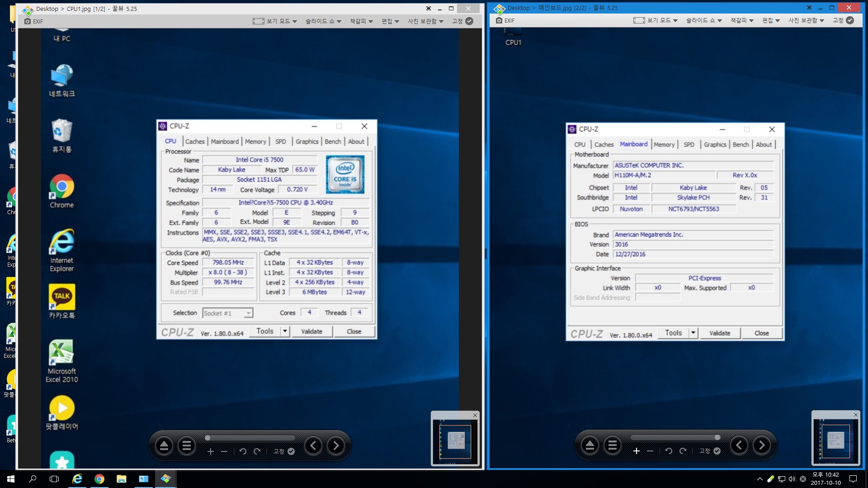
Task: Expand 보기 모드 dropdown in CPU1.jpg window
Action: 275,21
